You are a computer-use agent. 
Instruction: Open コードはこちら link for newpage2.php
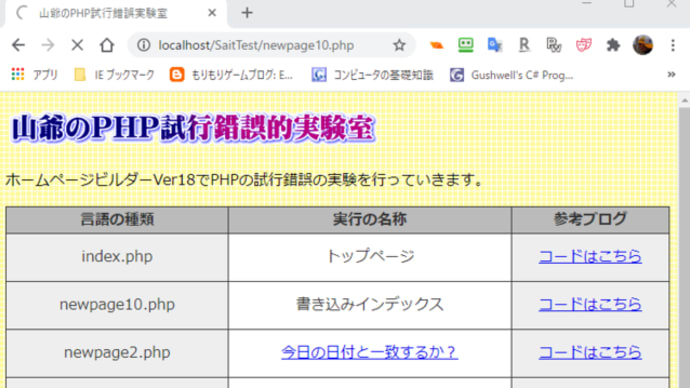pos(590,352)
